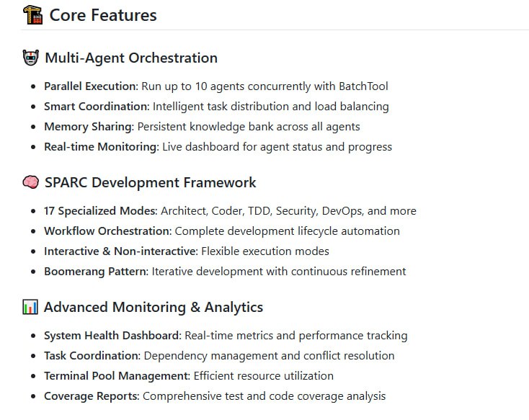The width and height of the screenshot is (529, 420).
Task: Click the Boomerang Pattern bold text
Action: (96, 272)
